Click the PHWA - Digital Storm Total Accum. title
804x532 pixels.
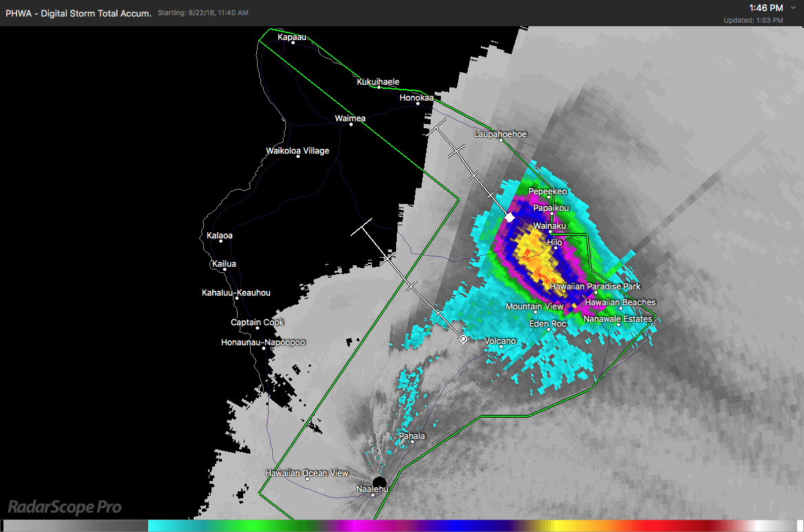pyautogui.click(x=77, y=12)
